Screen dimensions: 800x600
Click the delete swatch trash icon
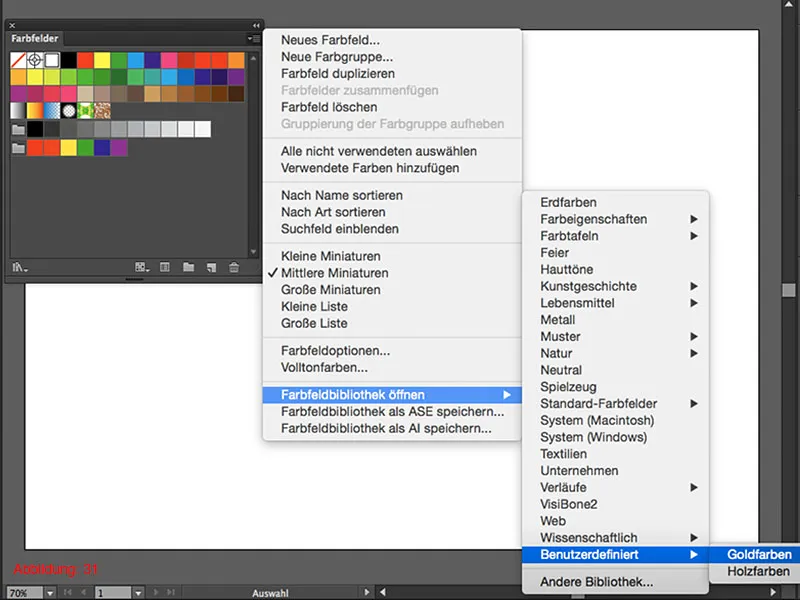234,267
